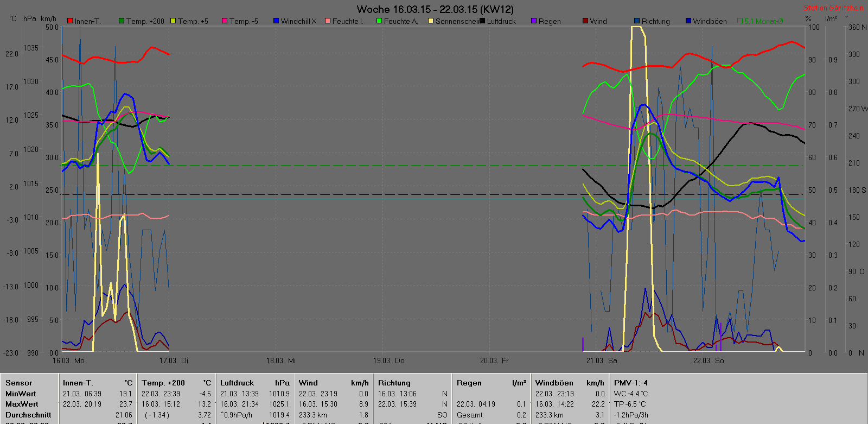The image size is (868, 424).
Task: Click the blue Windchill legend marker
Action: pos(276,21)
